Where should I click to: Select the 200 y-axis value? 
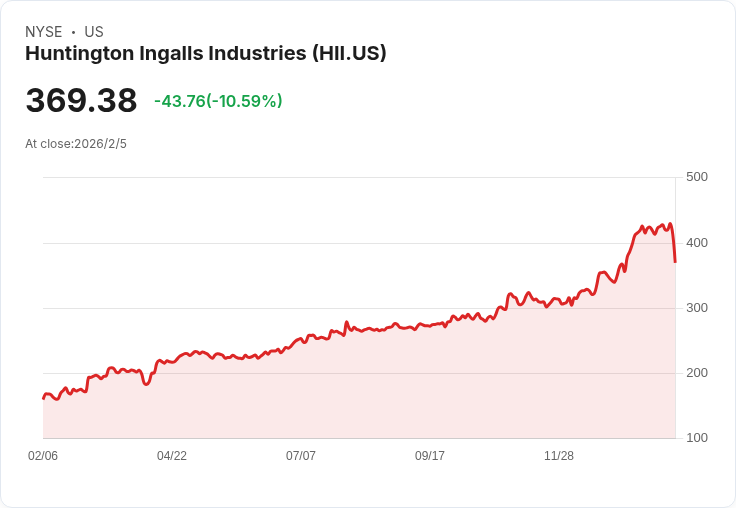[697, 373]
